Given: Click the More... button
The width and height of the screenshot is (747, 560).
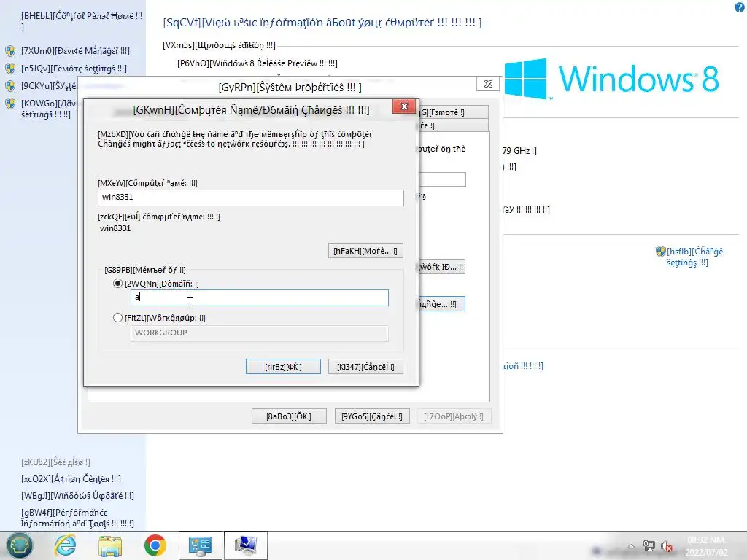Looking at the screenshot, I should [365, 251].
